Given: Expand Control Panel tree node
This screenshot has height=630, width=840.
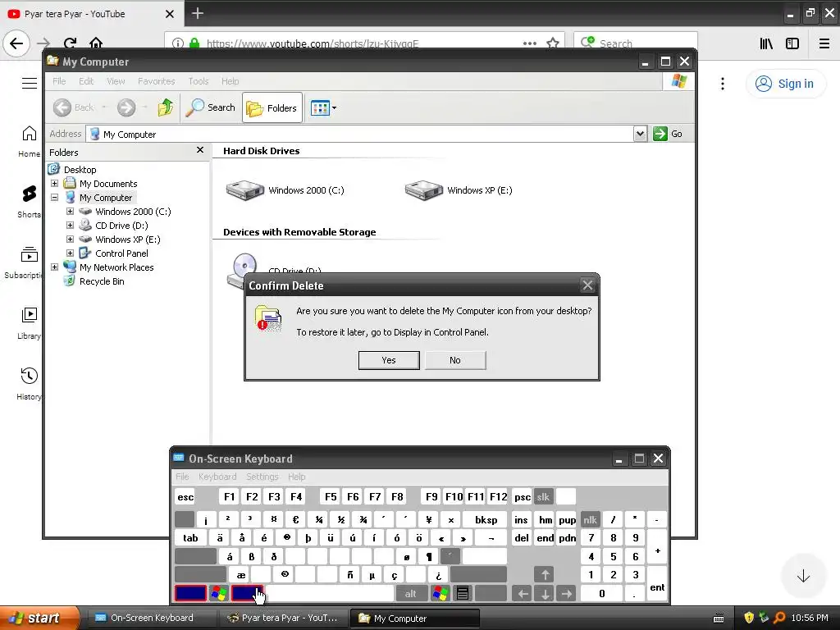Looking at the screenshot, I should (x=70, y=253).
